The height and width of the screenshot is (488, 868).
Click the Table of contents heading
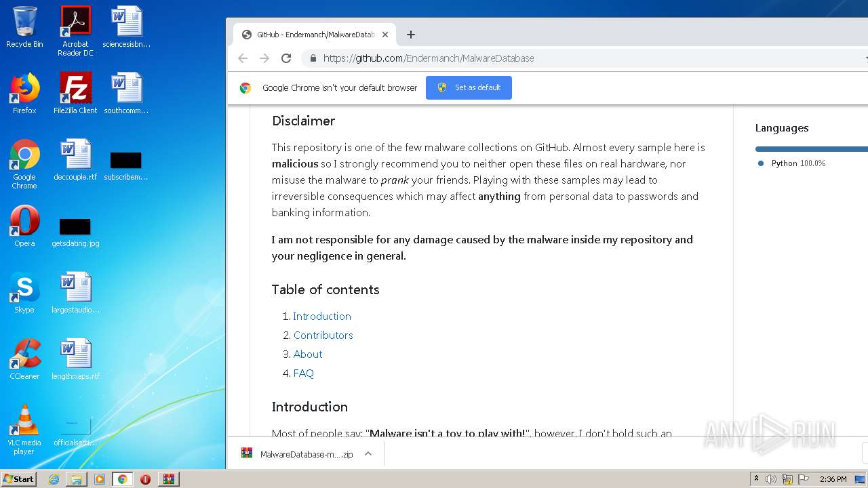pyautogui.click(x=325, y=289)
